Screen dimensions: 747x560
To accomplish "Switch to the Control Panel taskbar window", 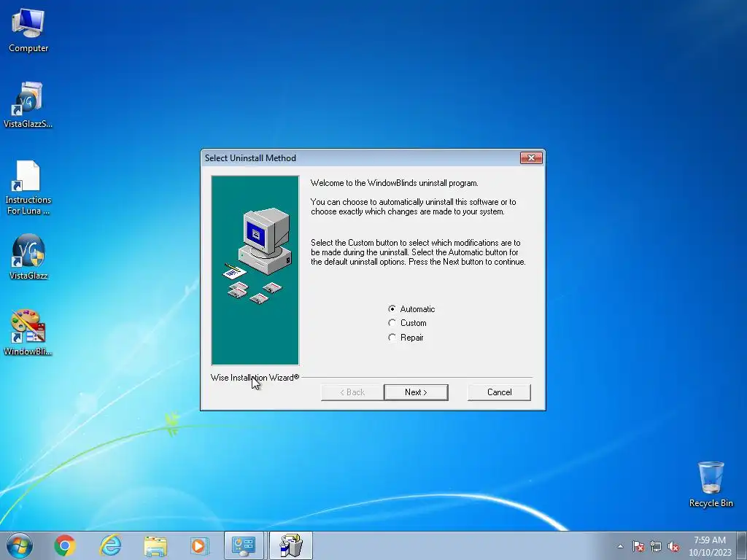I will [x=244, y=545].
